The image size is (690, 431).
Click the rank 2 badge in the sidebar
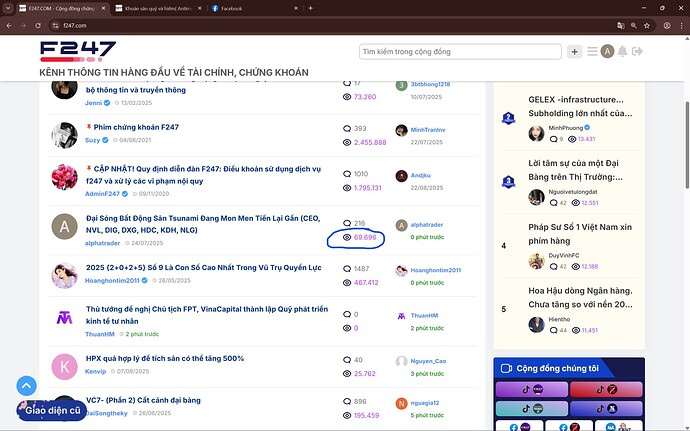(508, 118)
